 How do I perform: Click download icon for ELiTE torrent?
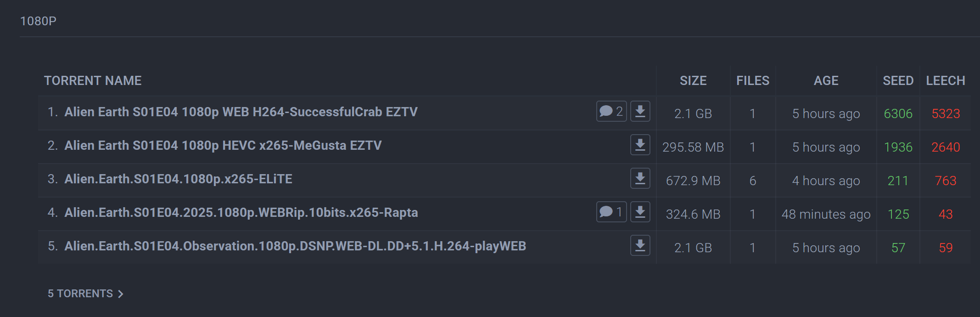pyautogui.click(x=640, y=179)
